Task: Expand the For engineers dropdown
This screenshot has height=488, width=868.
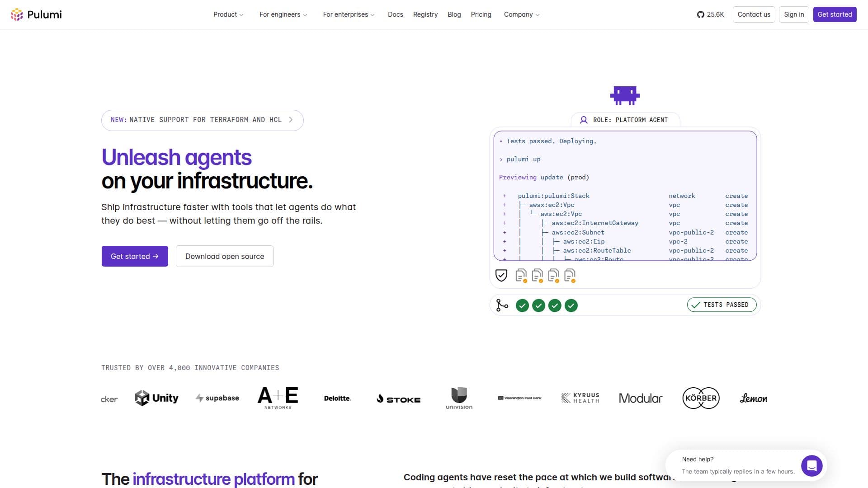Action: (283, 14)
